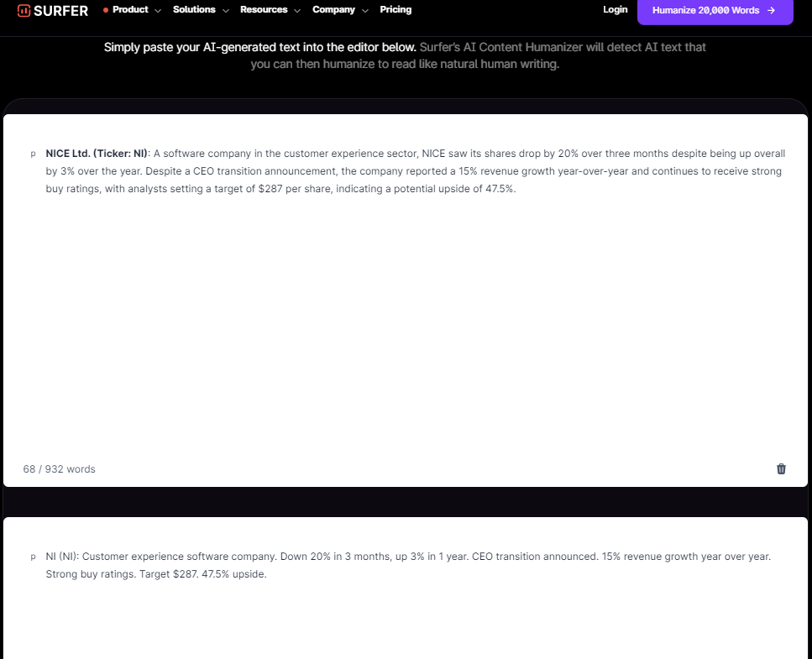
Task: Click the paragraph marker beside the NICE Ltd text
Action: 33,154
